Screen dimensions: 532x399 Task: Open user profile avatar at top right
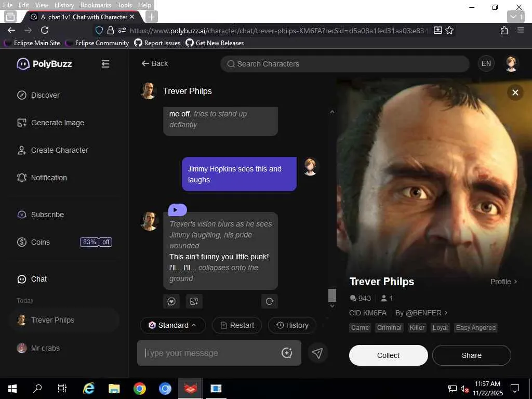coord(511,63)
